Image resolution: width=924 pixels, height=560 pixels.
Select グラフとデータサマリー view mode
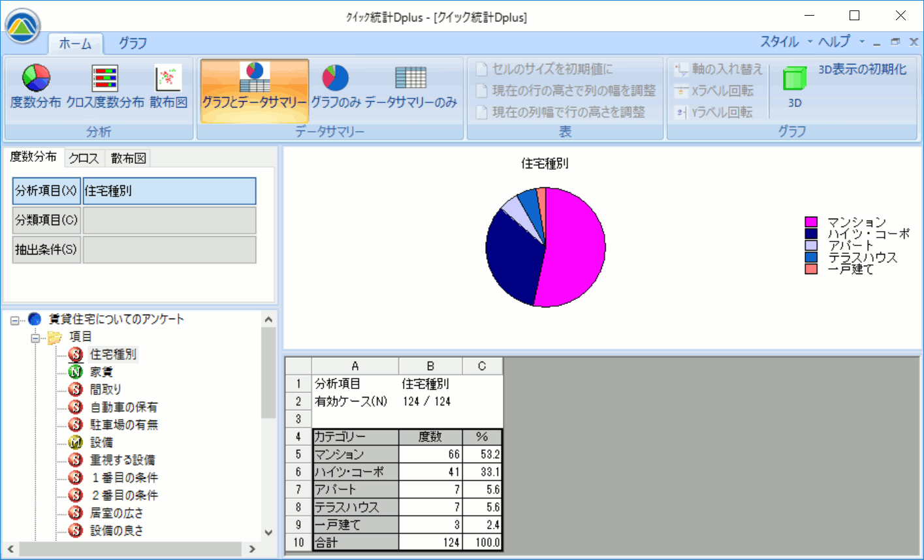(x=255, y=91)
